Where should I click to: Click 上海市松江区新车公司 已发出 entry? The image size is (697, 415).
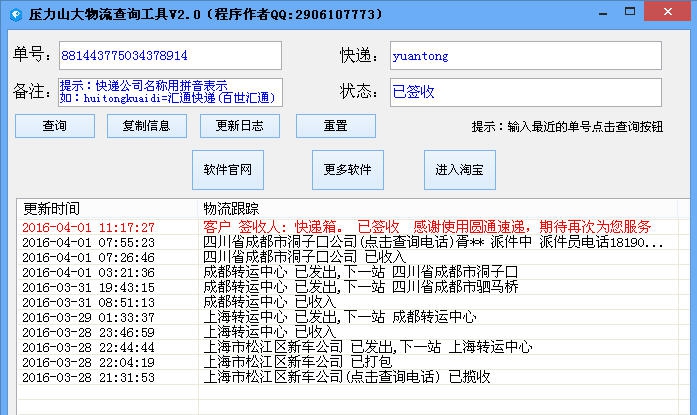pos(368,347)
